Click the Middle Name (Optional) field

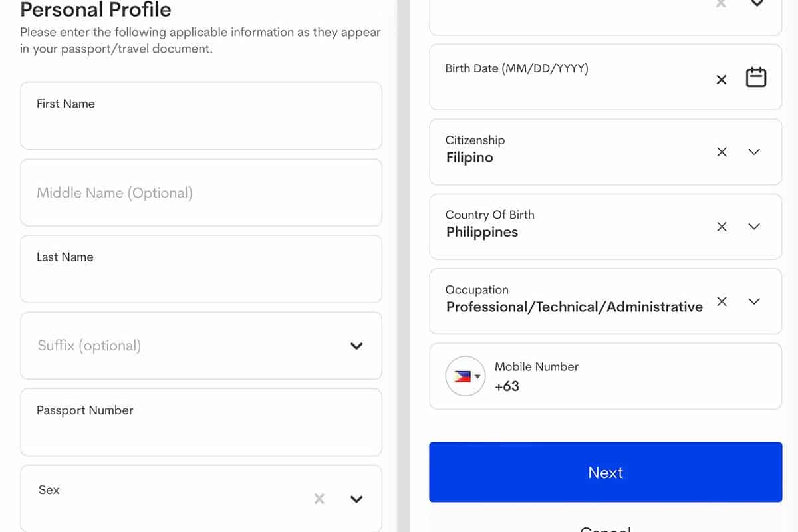click(x=201, y=193)
